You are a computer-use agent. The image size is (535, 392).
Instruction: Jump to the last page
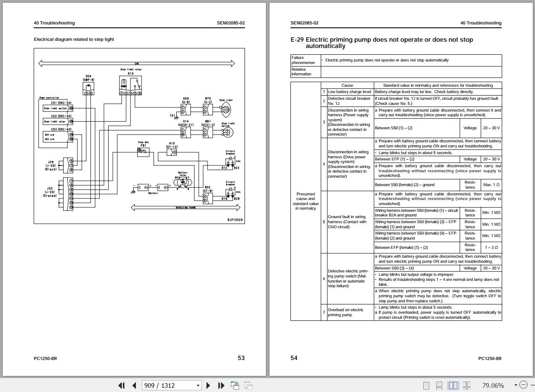point(221,385)
